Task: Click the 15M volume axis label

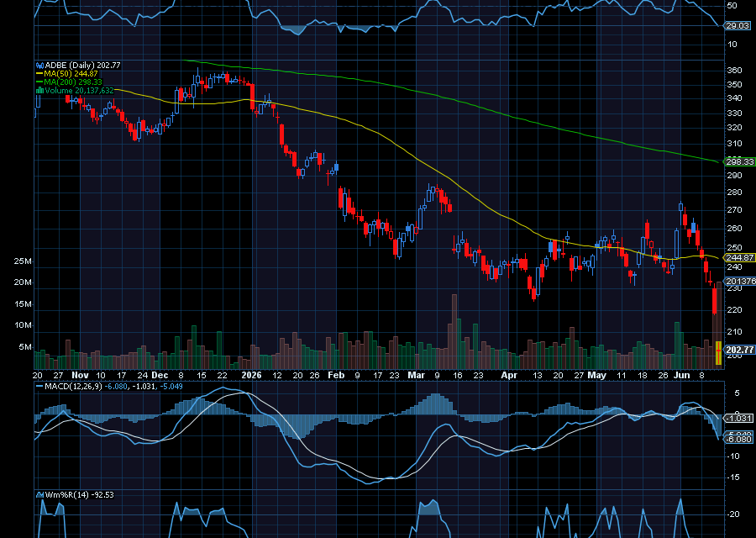Action: 23,304
